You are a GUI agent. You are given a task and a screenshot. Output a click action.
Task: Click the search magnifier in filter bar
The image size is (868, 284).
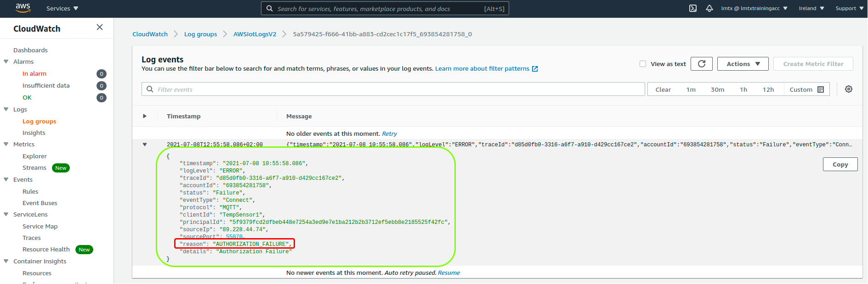150,89
